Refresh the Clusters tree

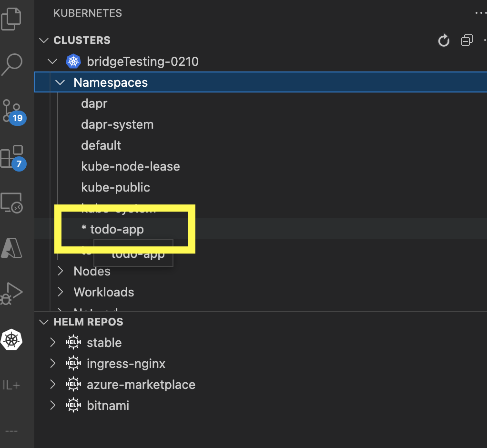coord(443,41)
